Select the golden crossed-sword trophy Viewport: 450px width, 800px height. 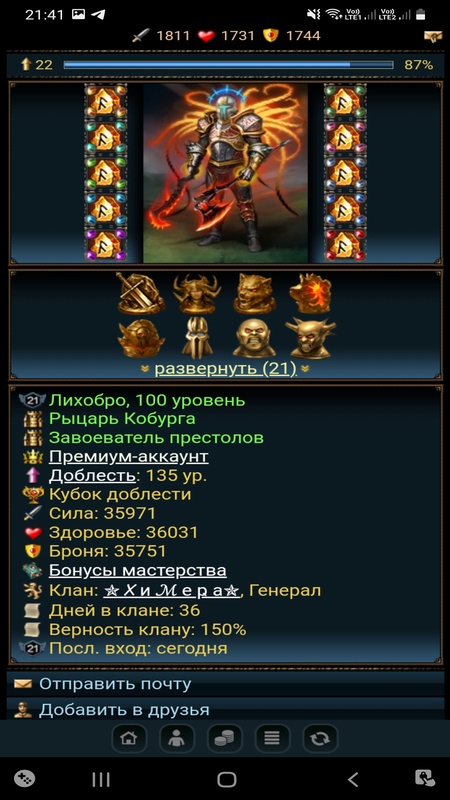point(140,293)
